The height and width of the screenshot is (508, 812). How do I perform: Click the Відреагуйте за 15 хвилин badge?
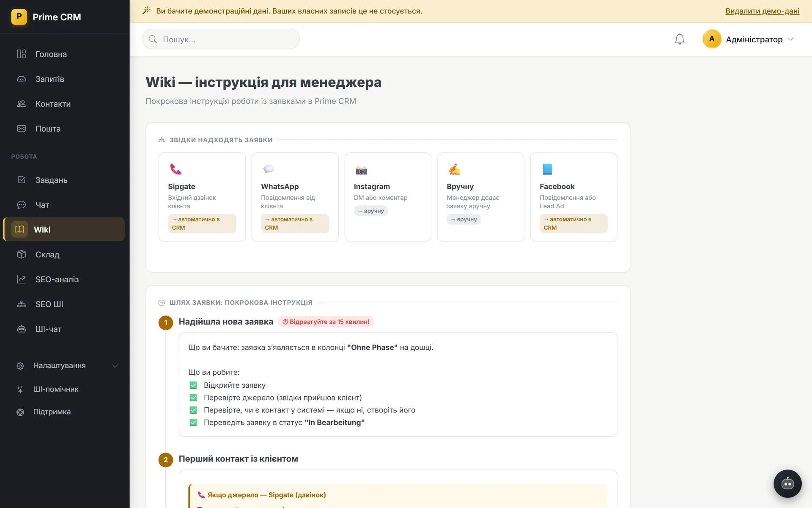coord(326,322)
